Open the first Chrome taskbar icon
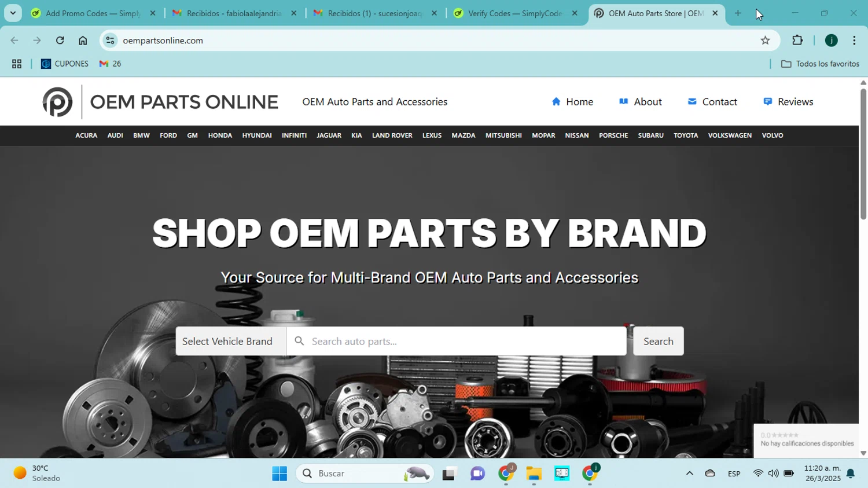 pyautogui.click(x=506, y=473)
